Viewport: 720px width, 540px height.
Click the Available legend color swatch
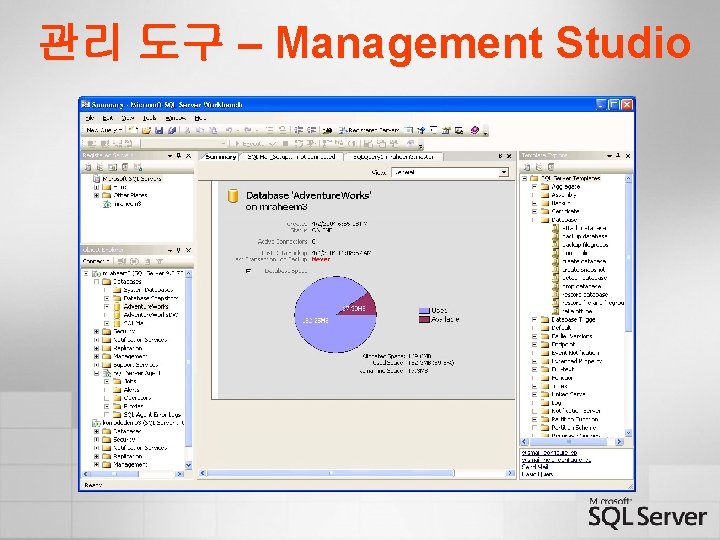pos(424,319)
